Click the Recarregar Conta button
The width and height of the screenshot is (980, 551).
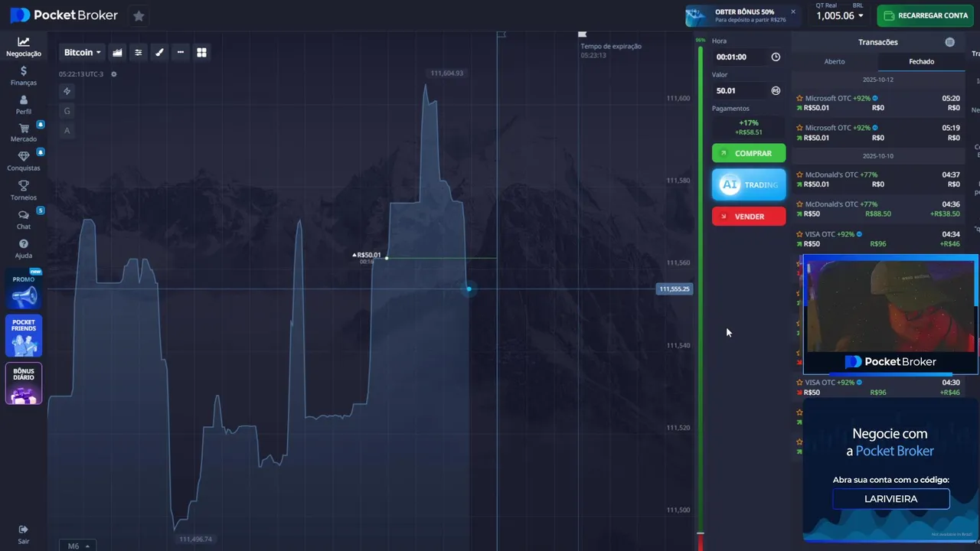925,15
